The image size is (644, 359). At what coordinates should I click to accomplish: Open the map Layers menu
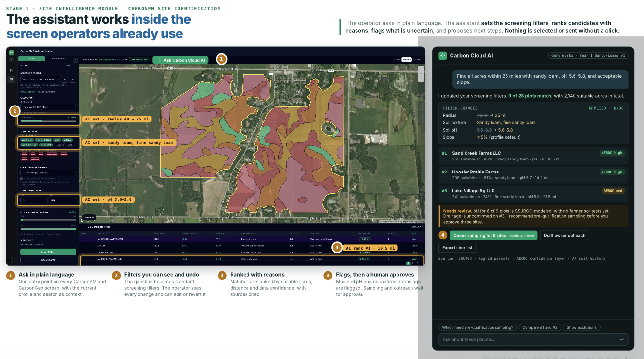pyautogui.click(x=418, y=60)
